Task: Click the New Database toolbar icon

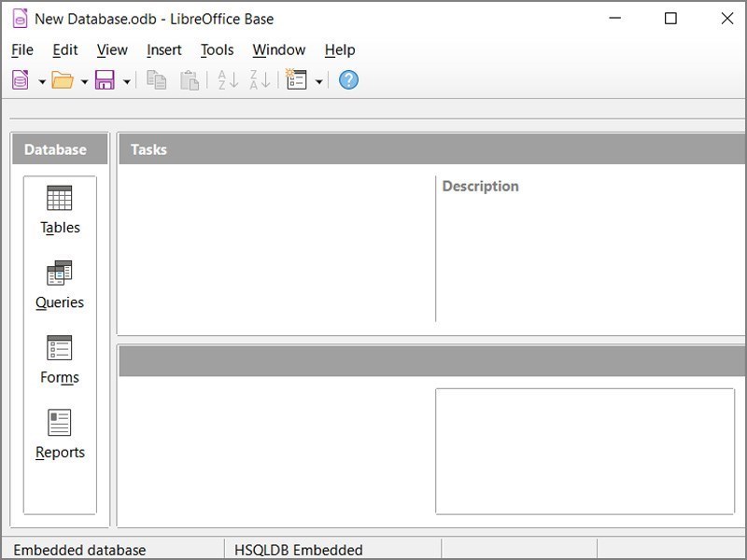Action: pyautogui.click(x=19, y=80)
